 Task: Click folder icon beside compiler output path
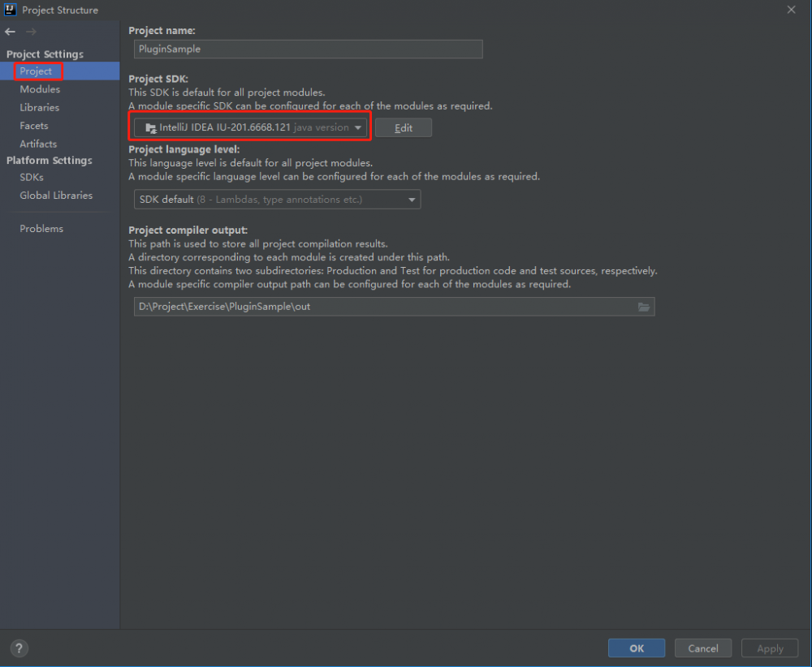tap(644, 307)
